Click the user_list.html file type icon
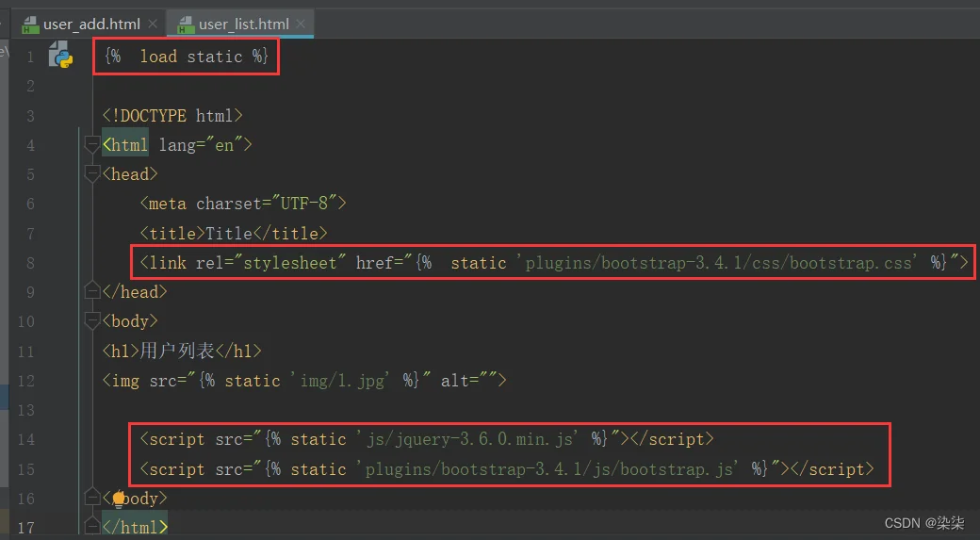The height and width of the screenshot is (540, 980). pos(186,25)
